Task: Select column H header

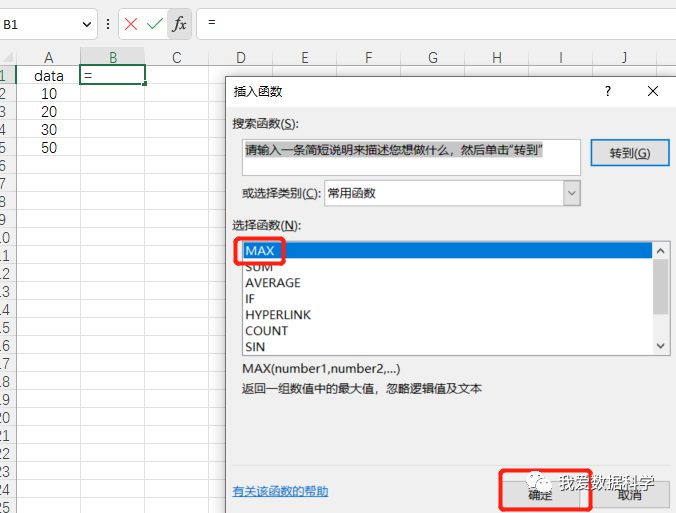Action: point(496,57)
